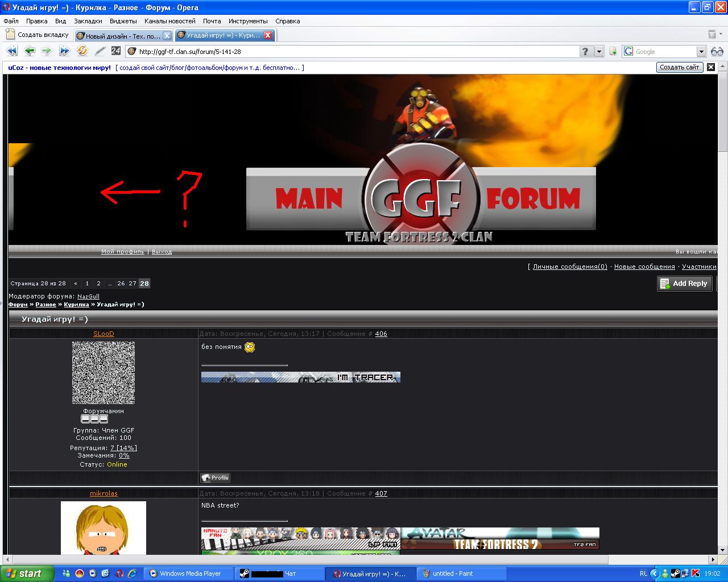
Task: Open 'Личные сообщения(0)' link
Action: point(570,267)
